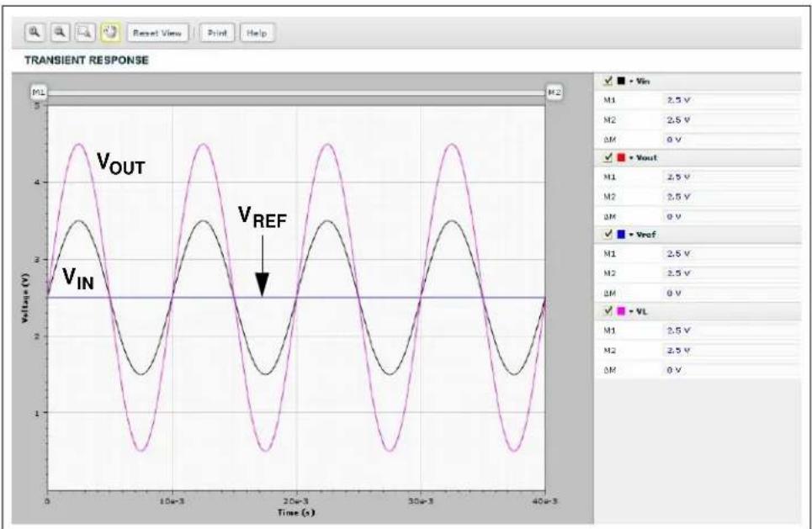Screen dimensions: 812x529
Task: Click the Vin ΔM value 0 V
Action: 674,140
